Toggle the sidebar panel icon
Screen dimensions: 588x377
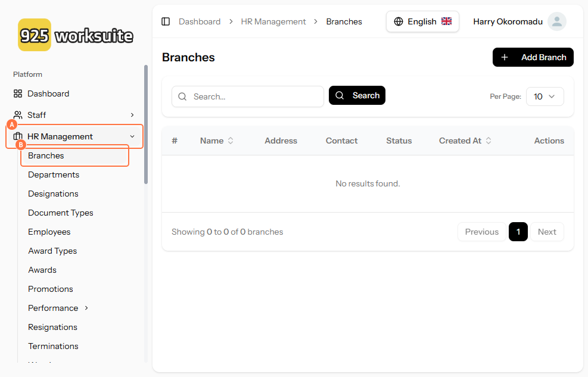point(166,21)
